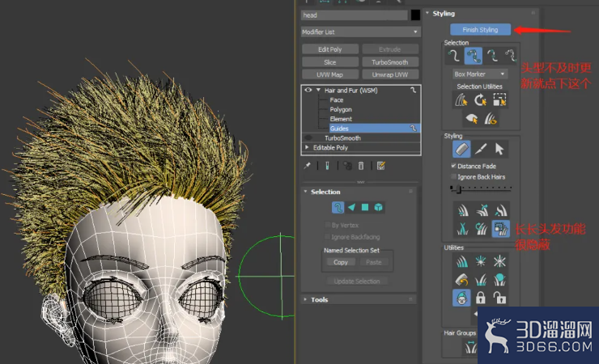Click the Reset Rest utility icon

[499, 280]
